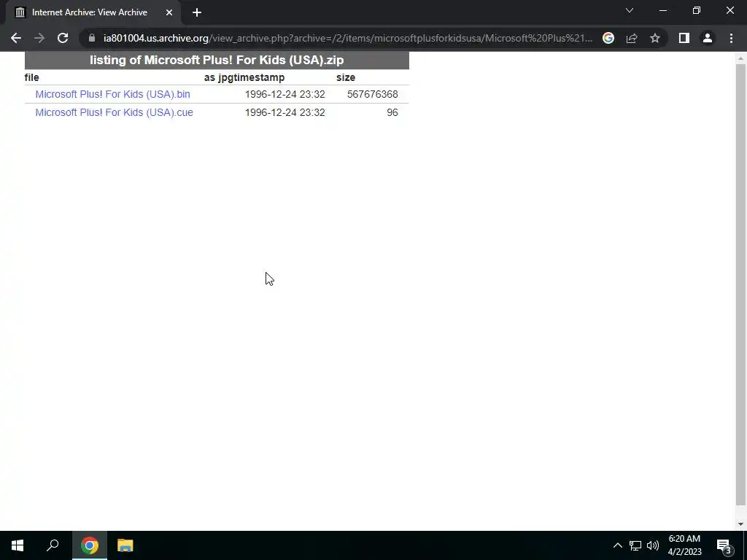Open the Chrome profile menu
This screenshot has height=560, width=747.
708,38
